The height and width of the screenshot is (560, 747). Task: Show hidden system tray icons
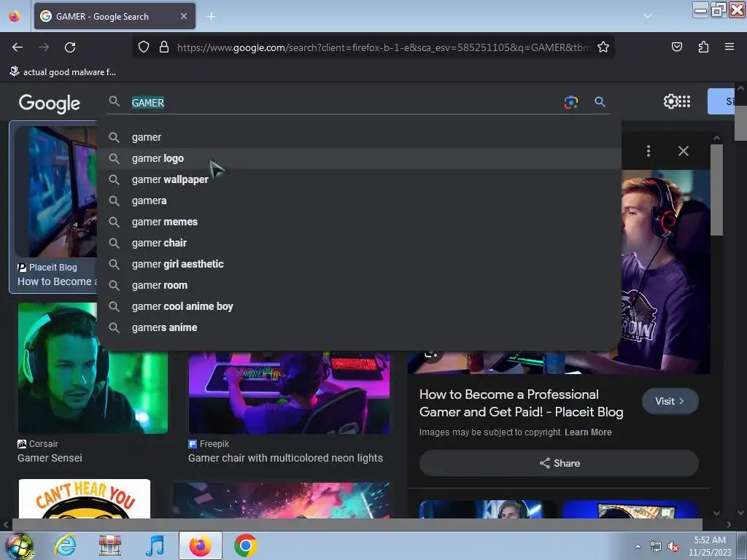[x=638, y=547]
